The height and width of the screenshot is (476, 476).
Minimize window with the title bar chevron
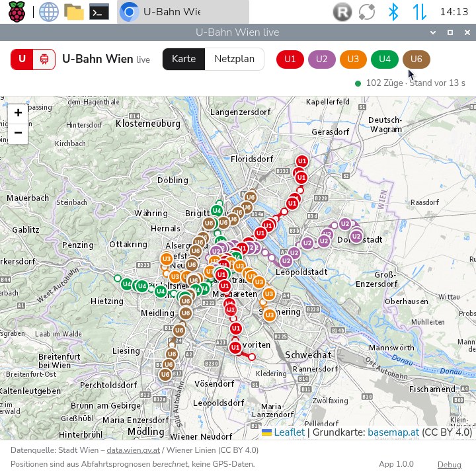pos(433,32)
